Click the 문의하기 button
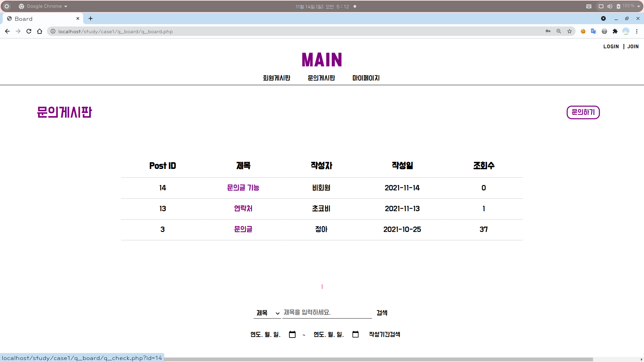The width and height of the screenshot is (644, 362). (x=583, y=112)
